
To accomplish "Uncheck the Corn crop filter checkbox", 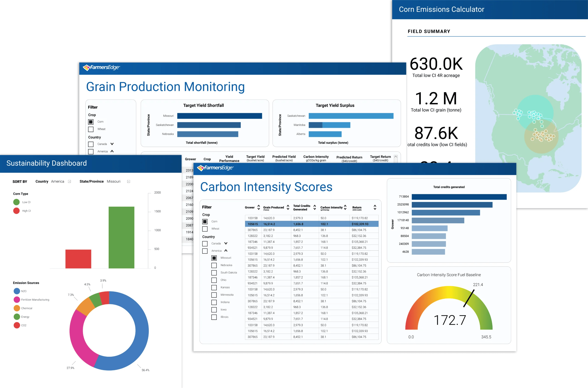I will 205,222.
